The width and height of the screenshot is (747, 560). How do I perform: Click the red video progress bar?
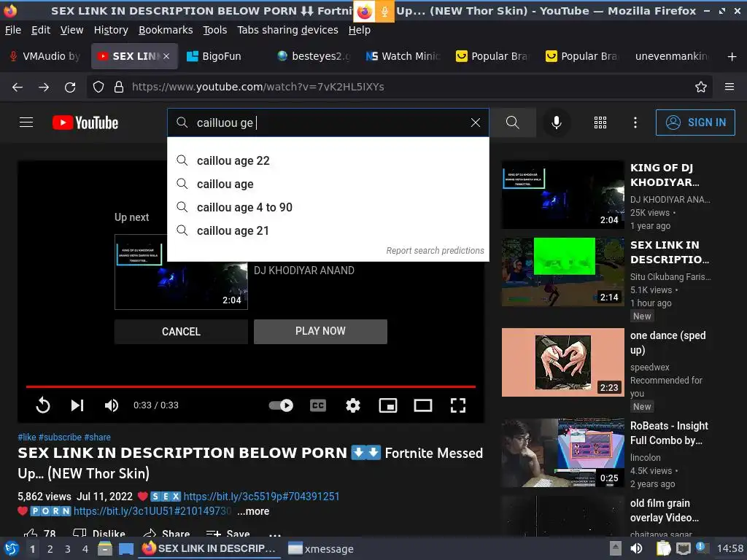[251, 386]
